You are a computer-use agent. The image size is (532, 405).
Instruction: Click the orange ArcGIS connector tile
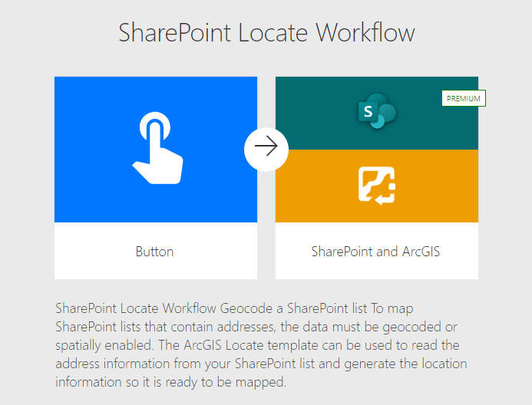tap(377, 186)
